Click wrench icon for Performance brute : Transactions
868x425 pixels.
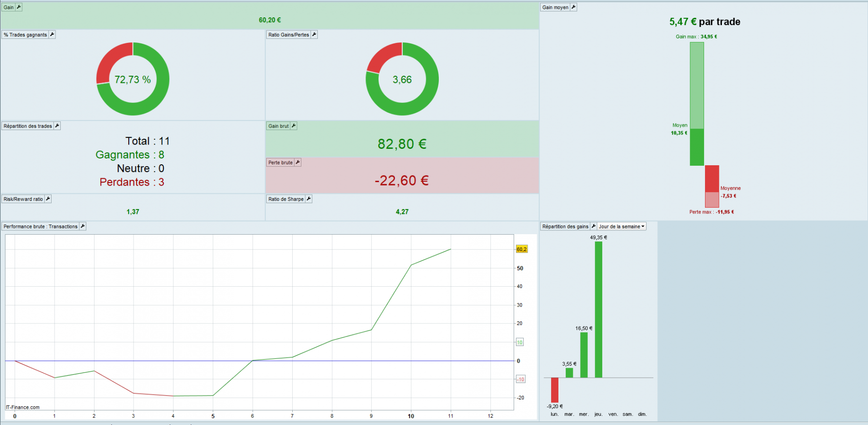pyautogui.click(x=82, y=226)
